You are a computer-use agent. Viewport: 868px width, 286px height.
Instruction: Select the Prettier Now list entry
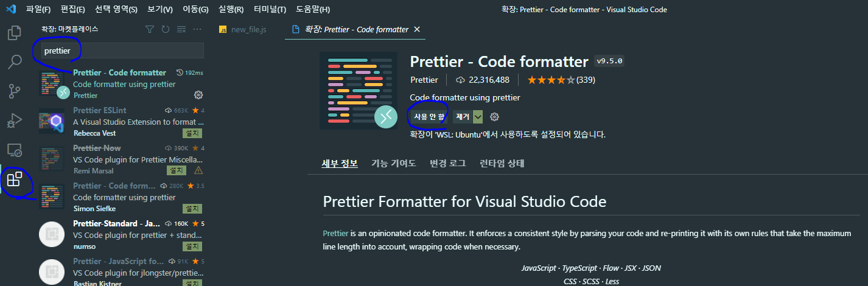coord(121,159)
